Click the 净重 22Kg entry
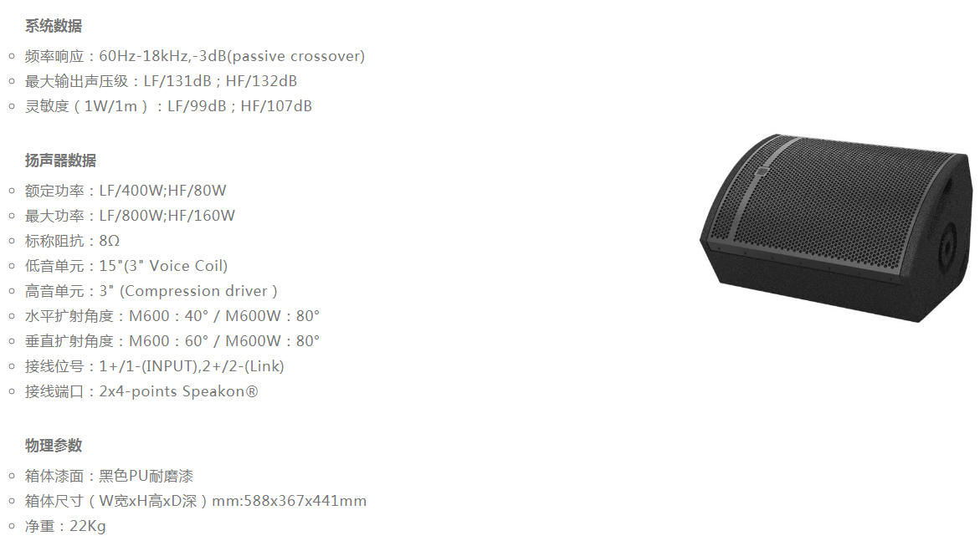This screenshot has height=541, width=980. coord(65,526)
